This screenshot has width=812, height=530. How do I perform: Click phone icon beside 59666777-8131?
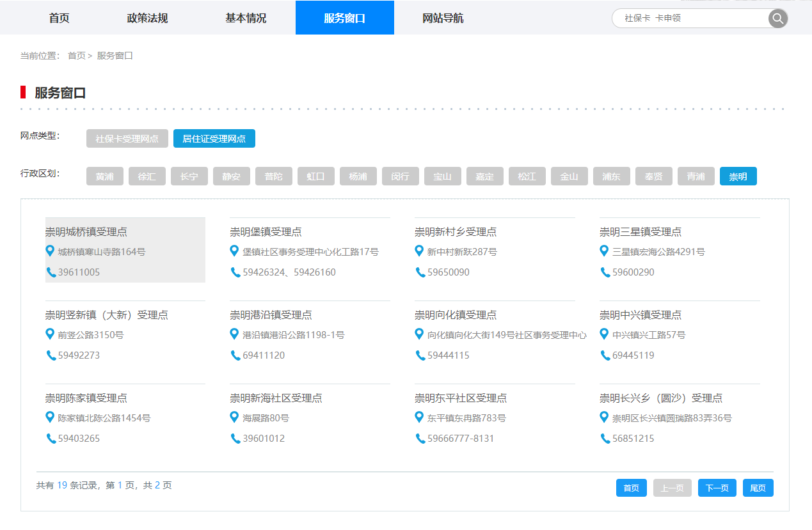420,439
